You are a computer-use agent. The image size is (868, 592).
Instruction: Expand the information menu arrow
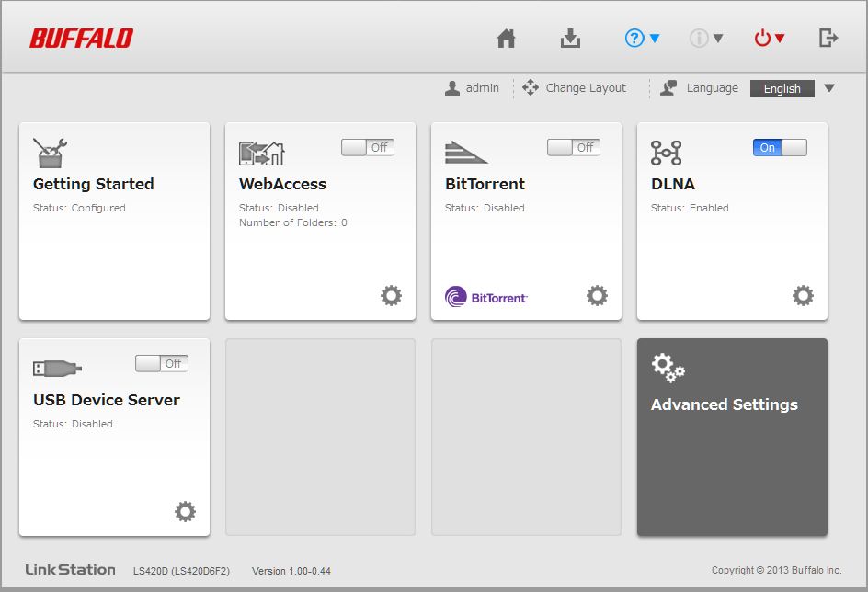click(718, 39)
